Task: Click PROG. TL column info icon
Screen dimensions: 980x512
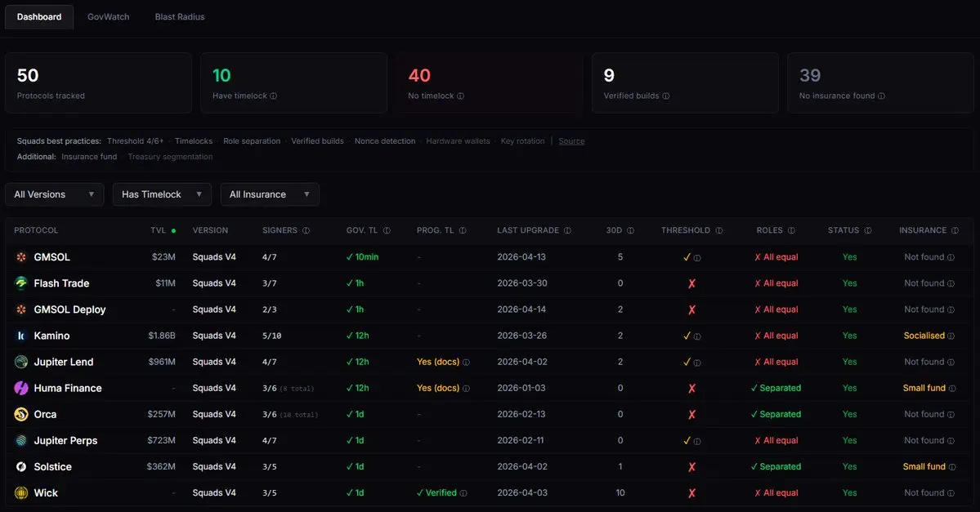Action: (463, 230)
